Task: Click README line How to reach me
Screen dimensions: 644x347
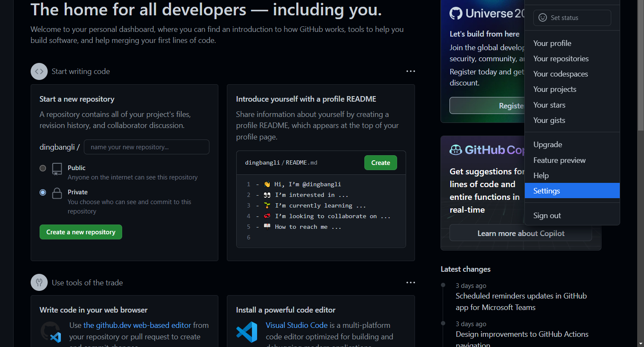Action: click(x=302, y=227)
